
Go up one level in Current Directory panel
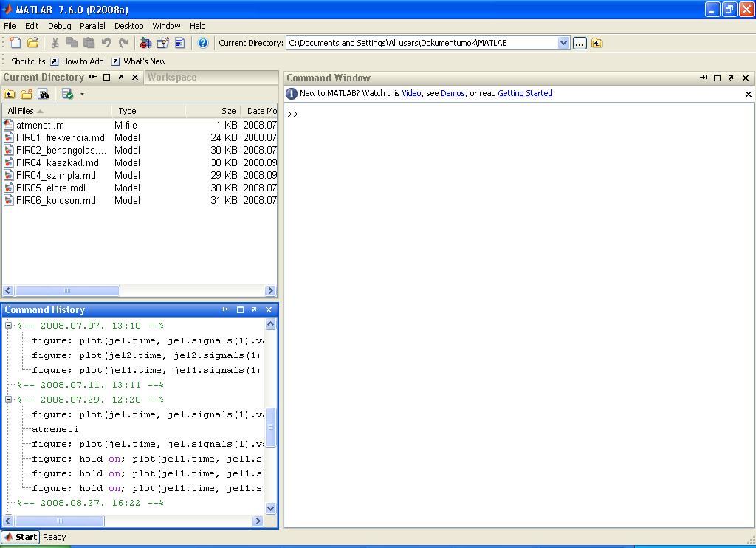(x=10, y=94)
